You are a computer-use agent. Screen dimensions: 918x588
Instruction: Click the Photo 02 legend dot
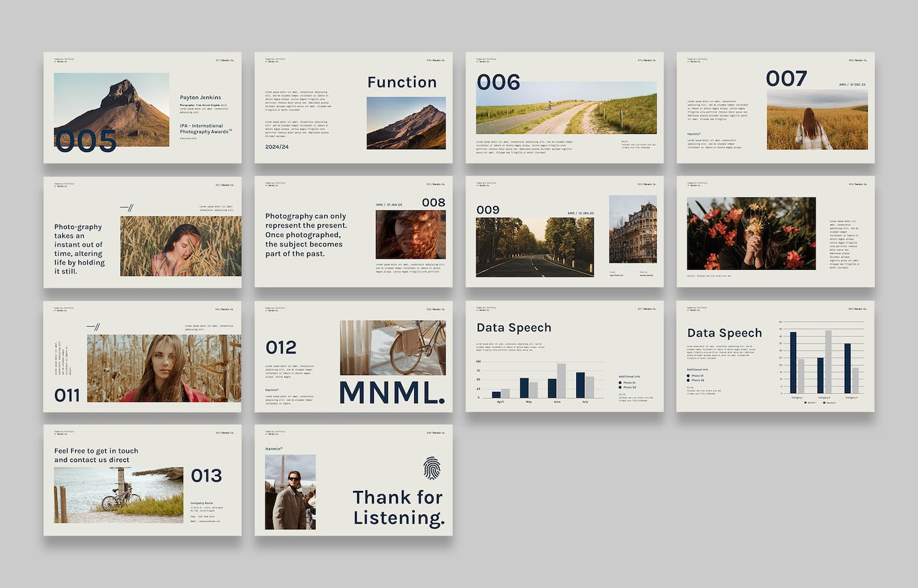coord(620,387)
